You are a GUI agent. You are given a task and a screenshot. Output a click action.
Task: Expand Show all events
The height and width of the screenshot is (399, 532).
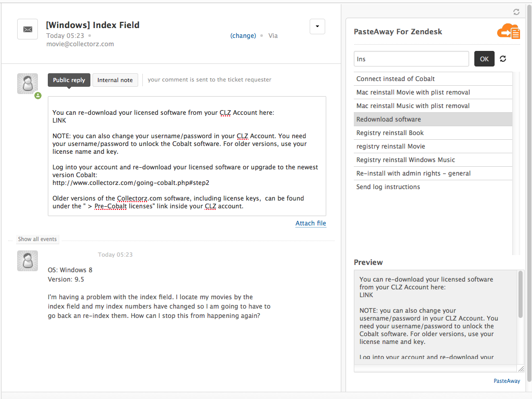(37, 239)
